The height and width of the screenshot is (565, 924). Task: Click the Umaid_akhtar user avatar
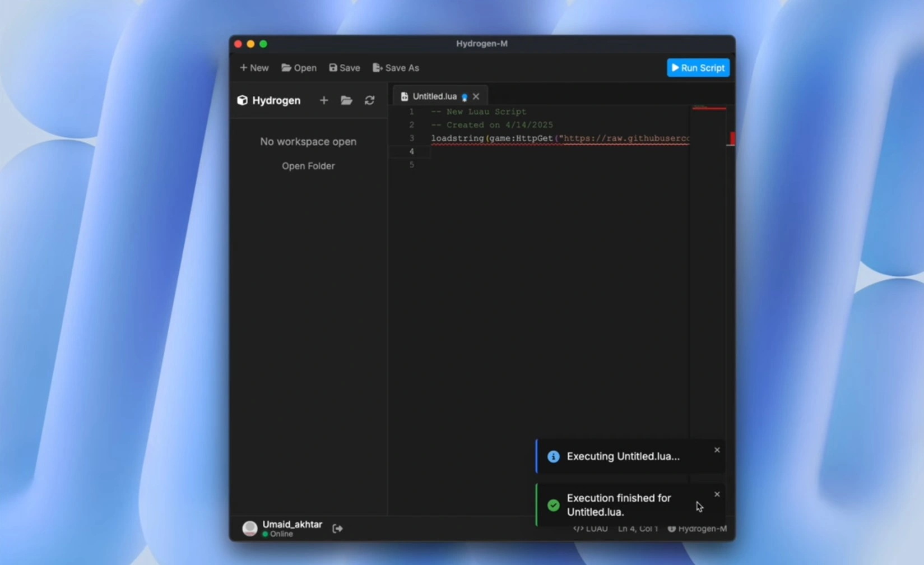click(x=250, y=528)
